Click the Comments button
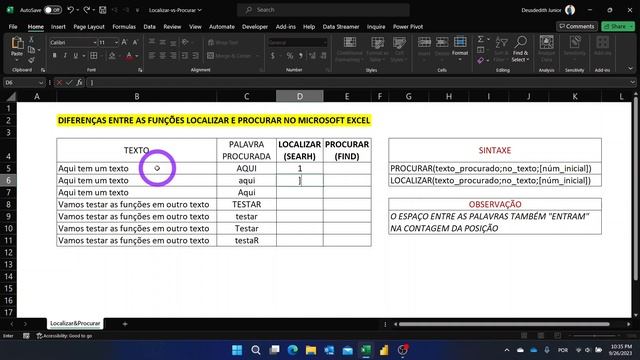Viewport: 640px width, 360px height. pyautogui.click(x=577, y=26)
